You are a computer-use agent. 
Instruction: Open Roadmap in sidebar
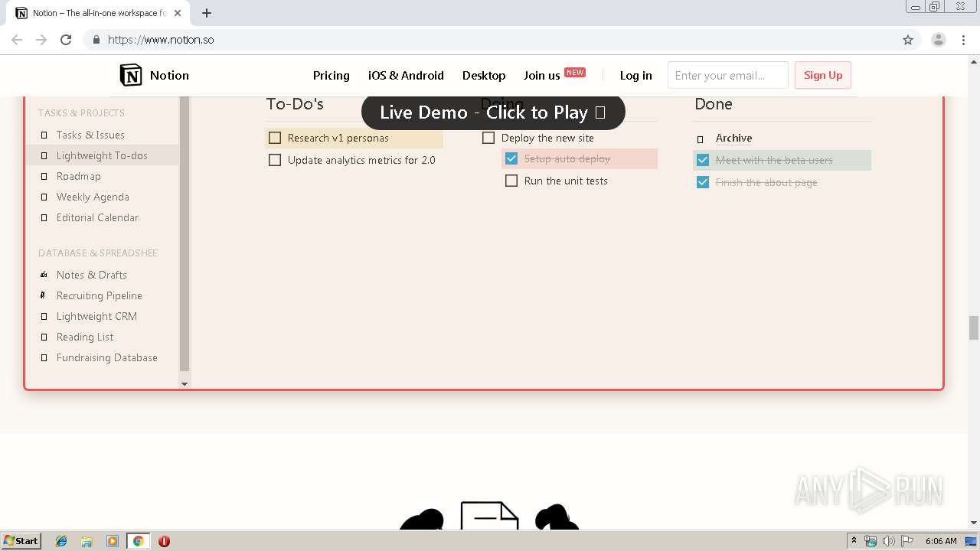[78, 177]
